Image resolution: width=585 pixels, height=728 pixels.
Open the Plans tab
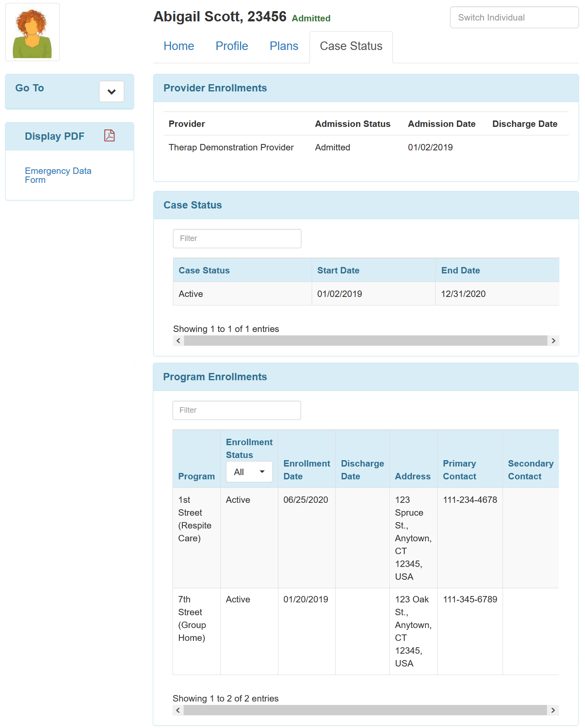284,46
